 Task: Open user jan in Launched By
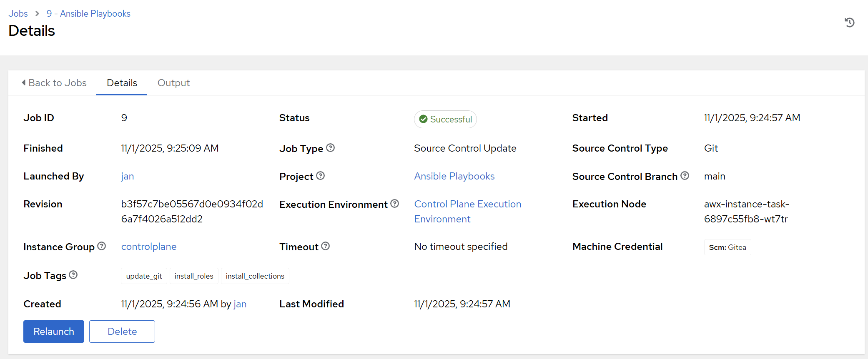(127, 176)
